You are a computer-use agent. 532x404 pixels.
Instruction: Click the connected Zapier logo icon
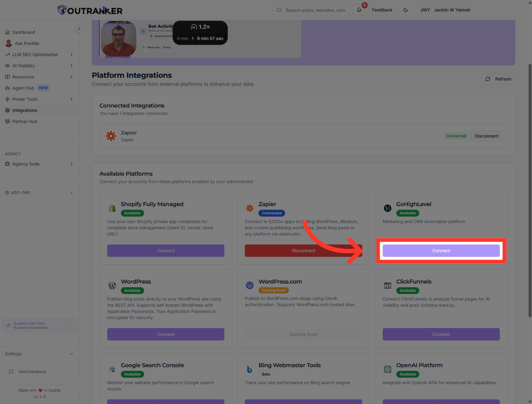(x=111, y=136)
